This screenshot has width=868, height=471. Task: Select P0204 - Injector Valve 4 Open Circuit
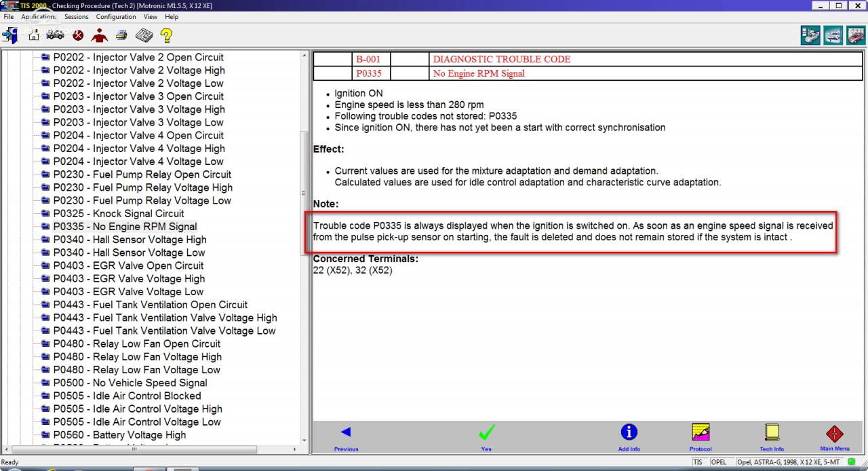(x=138, y=136)
